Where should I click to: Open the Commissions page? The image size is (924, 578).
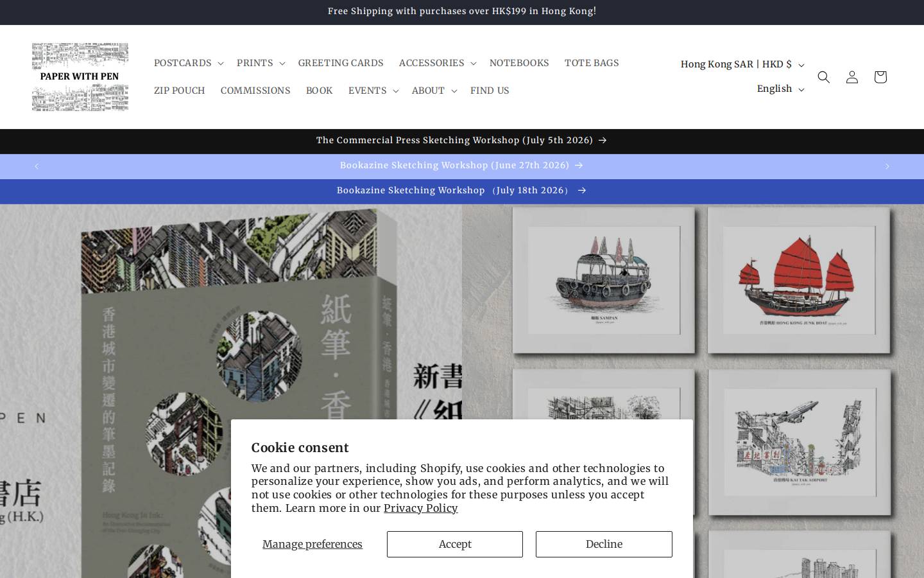click(x=255, y=91)
